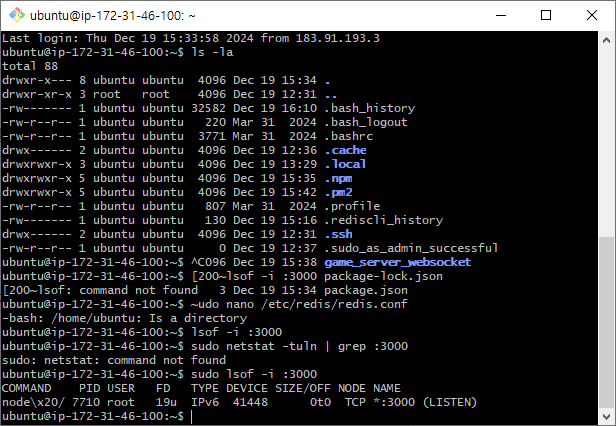The image size is (616, 426).
Task: Click 'sudo: netstat: command not found' message
Action: (114, 360)
